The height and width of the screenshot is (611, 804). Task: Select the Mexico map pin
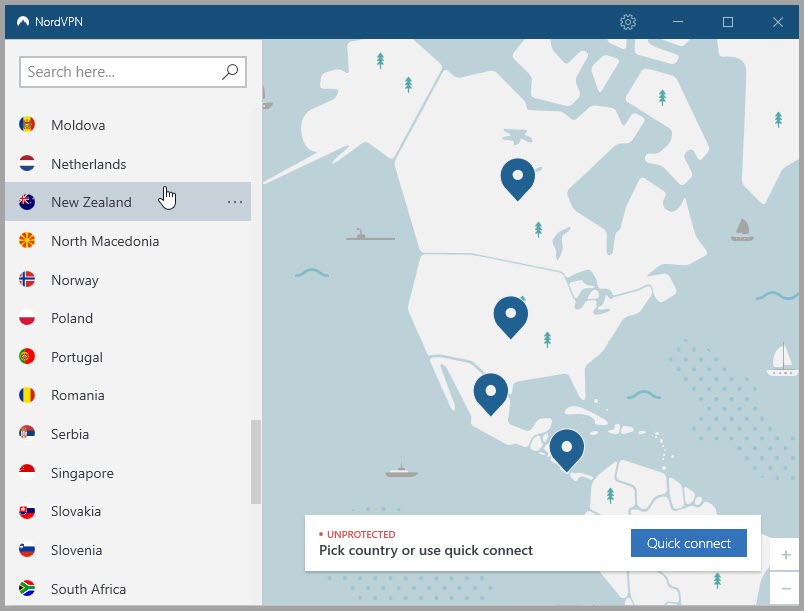pyautogui.click(x=491, y=394)
